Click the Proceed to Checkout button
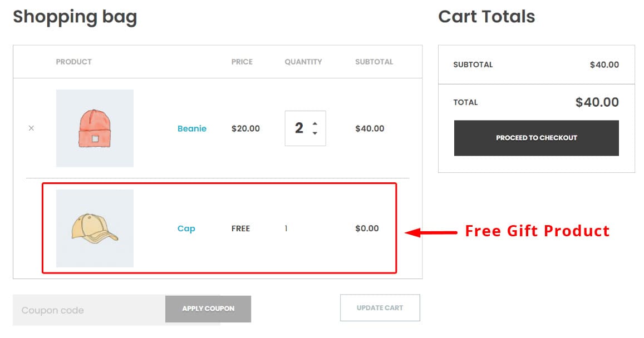The width and height of the screenshot is (644, 338). coord(536,138)
